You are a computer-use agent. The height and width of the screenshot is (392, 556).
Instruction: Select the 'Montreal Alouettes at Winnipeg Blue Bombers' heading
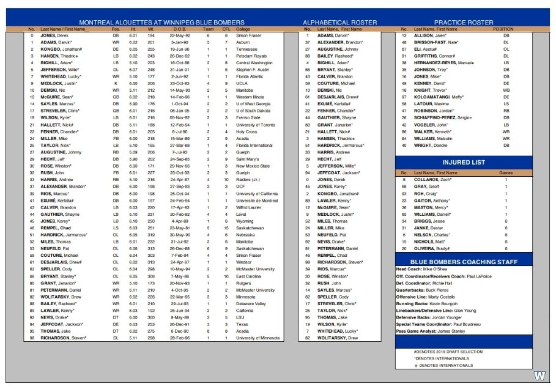tap(161, 23)
